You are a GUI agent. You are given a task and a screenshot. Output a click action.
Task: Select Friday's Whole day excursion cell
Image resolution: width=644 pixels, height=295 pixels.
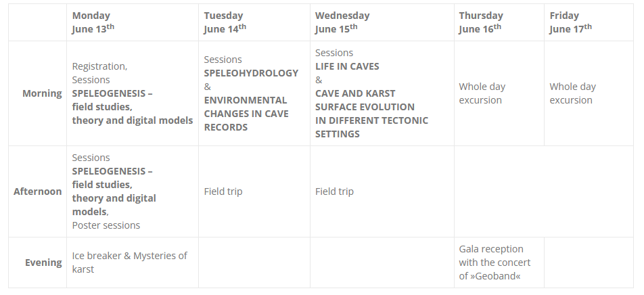[572, 93]
